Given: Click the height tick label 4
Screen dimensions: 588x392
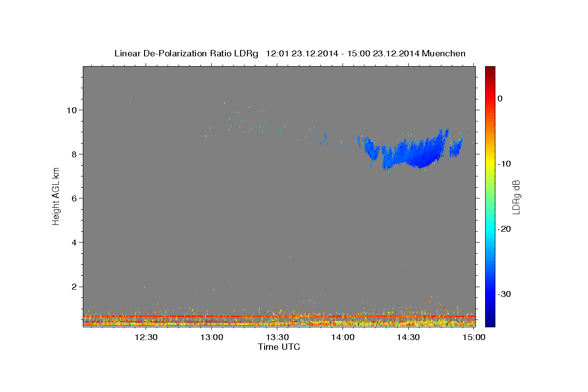Looking at the screenshot, I should 73,243.
